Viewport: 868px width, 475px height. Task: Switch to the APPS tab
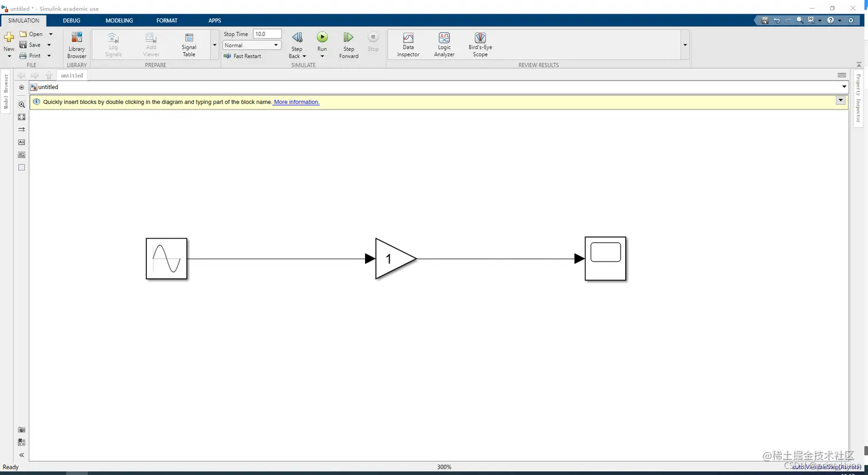click(x=215, y=21)
